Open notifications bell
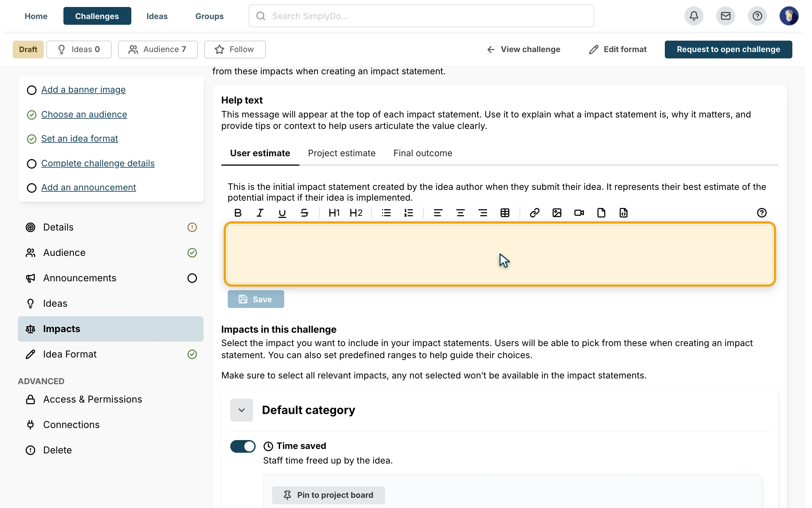This screenshot has height=508, width=812. [x=694, y=16]
